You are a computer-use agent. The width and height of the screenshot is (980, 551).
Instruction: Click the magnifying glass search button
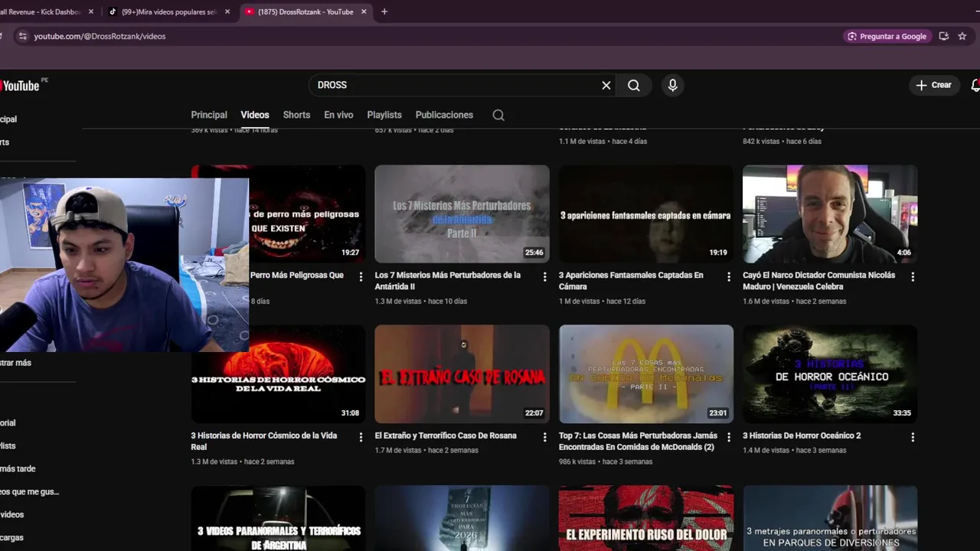tap(634, 85)
